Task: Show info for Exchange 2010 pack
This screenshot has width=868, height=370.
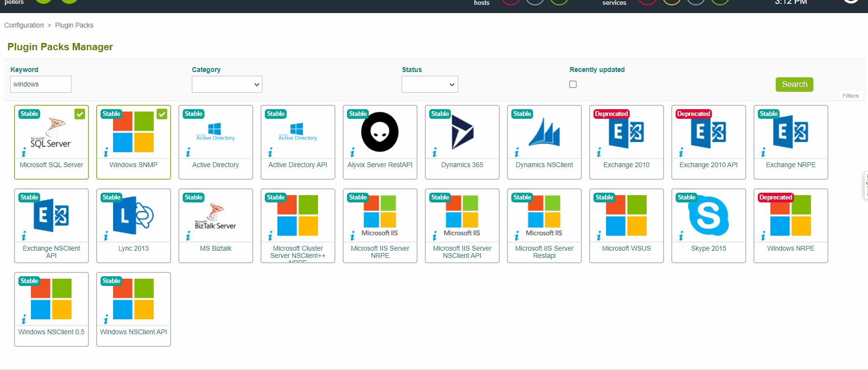Action: click(599, 153)
